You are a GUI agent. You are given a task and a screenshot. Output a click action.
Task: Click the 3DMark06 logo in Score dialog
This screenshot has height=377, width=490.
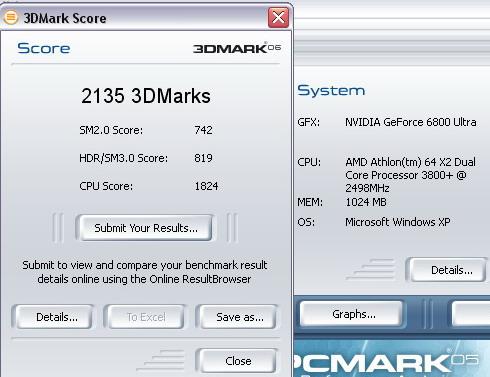pos(237,48)
